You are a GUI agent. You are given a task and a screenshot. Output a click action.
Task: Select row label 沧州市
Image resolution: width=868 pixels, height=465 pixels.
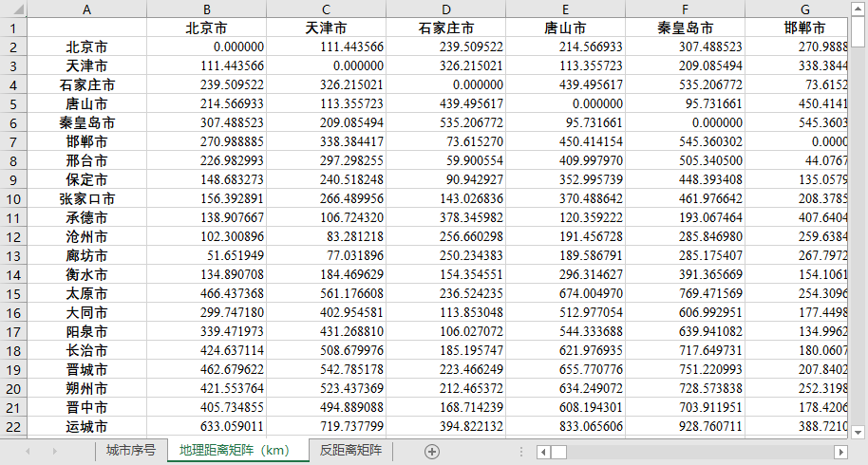tap(87, 236)
